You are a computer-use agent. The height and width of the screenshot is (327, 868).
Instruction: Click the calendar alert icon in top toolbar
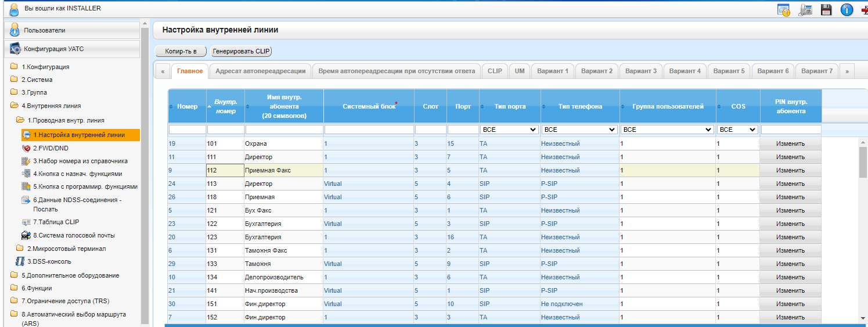tap(784, 10)
